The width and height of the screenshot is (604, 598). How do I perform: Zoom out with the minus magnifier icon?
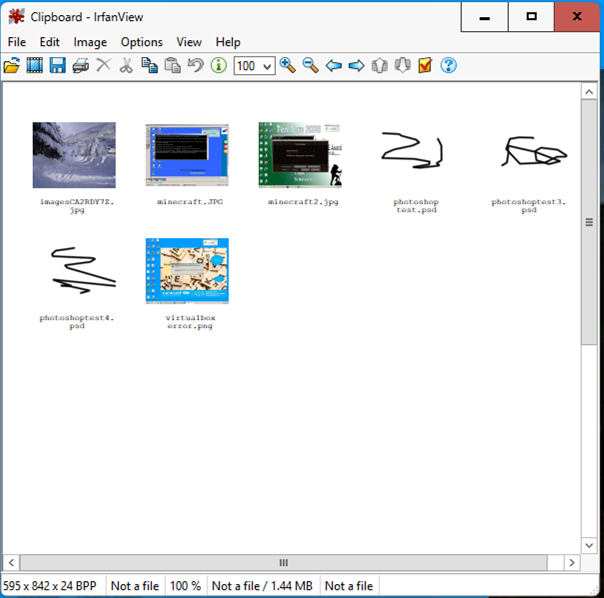pos(311,66)
